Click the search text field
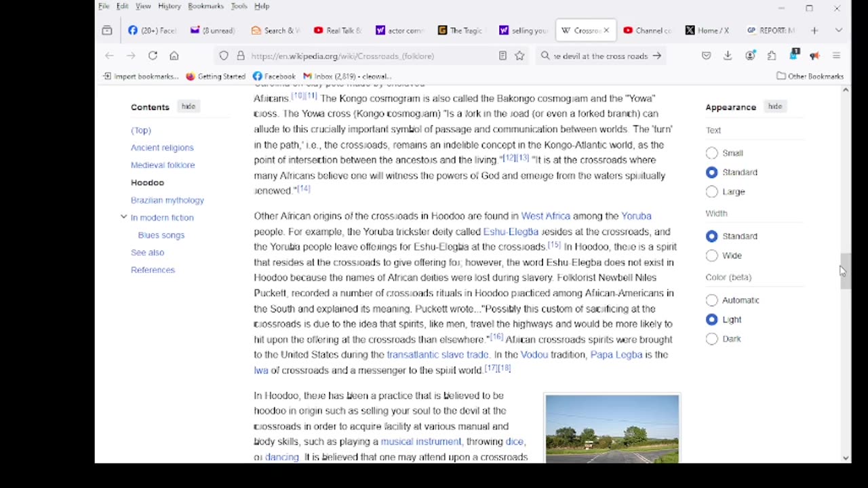Screen dimensions: 868x488 coord(601,56)
